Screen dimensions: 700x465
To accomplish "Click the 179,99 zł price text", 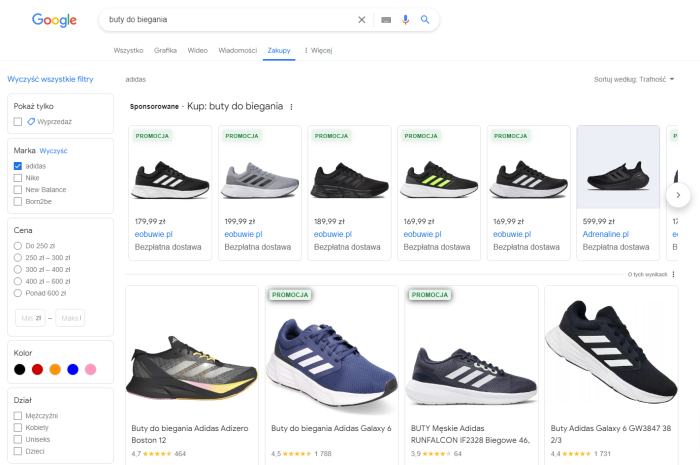I will [x=150, y=221].
